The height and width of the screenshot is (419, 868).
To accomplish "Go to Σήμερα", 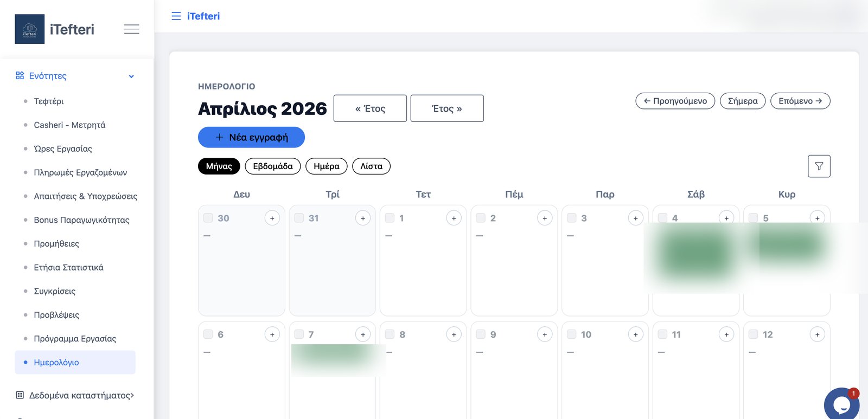I will click(x=743, y=101).
